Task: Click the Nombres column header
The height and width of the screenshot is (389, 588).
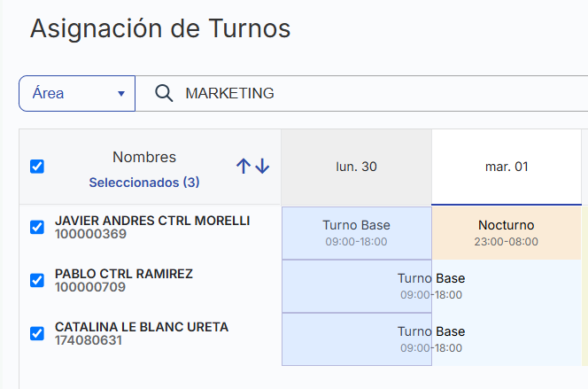Action: pyautogui.click(x=144, y=158)
